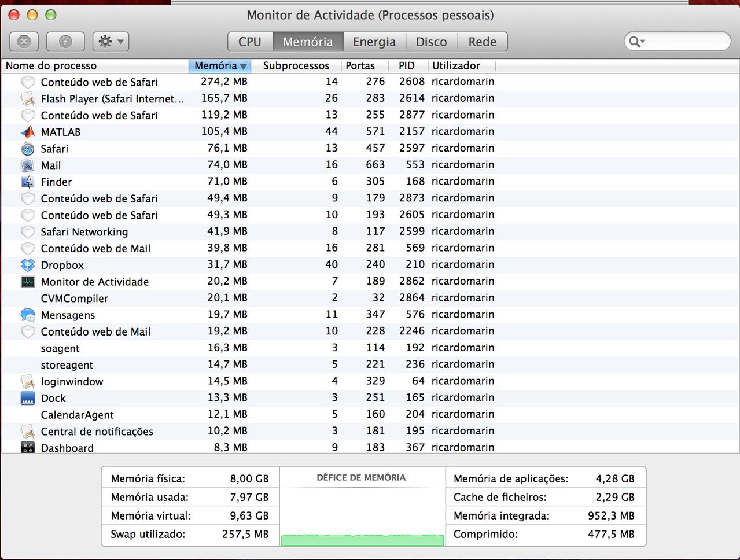This screenshot has width=740, height=560.
Task: Click the Monitor de Actividade icon
Action: [28, 282]
